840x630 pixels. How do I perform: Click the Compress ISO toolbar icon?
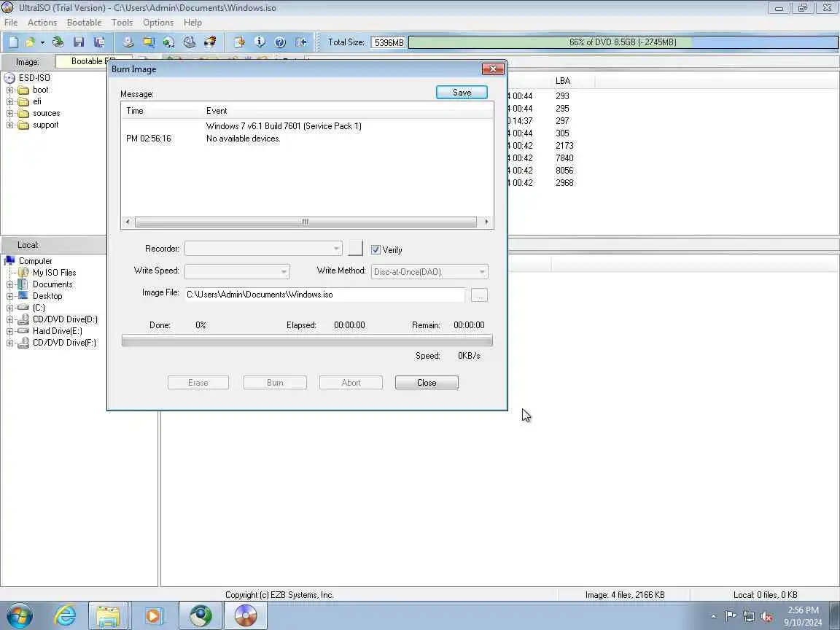coord(149,42)
